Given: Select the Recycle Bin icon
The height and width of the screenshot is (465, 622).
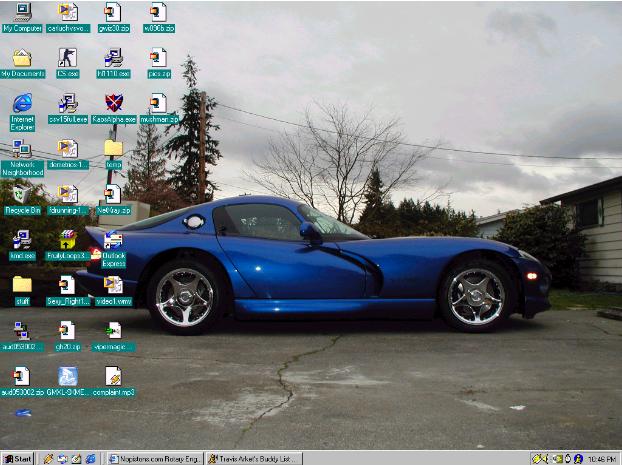Looking at the screenshot, I should point(22,195).
